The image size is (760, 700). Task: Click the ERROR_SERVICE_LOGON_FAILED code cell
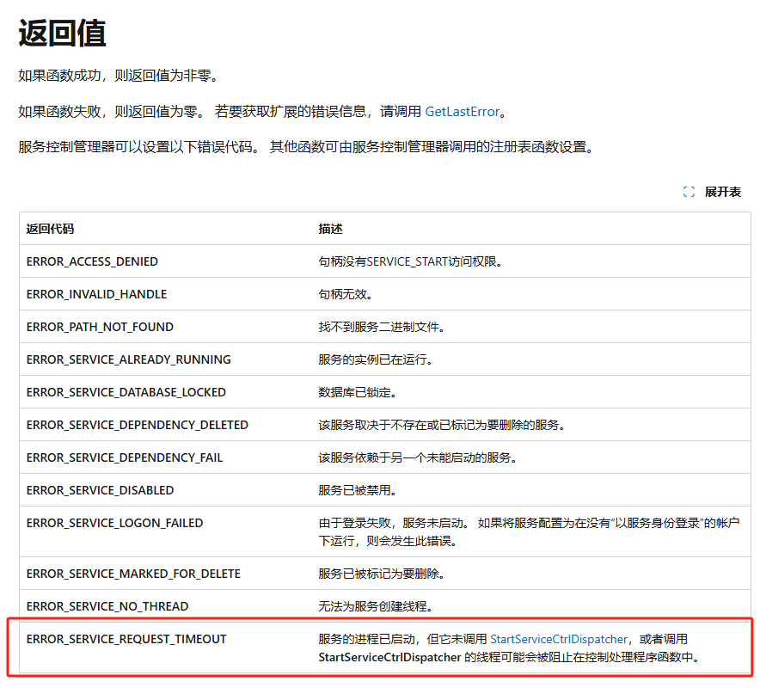coord(114,523)
